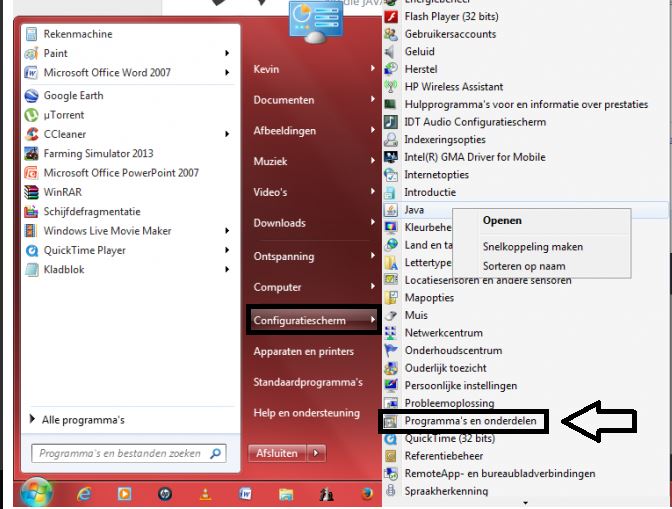This screenshot has width=672, height=509.
Task: Open Netwerkcentrum icon
Action: [x=391, y=333]
